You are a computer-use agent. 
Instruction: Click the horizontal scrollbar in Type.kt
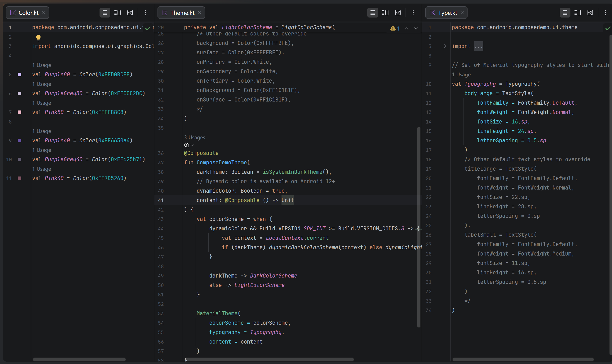[523, 359]
